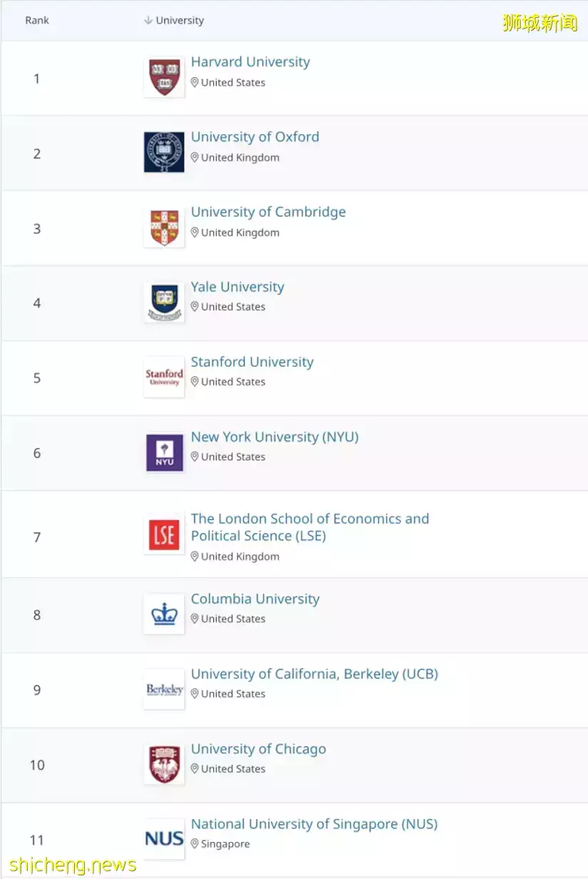588x879 pixels.
Task: Click the Harvard University crest logo
Action: click(x=164, y=77)
